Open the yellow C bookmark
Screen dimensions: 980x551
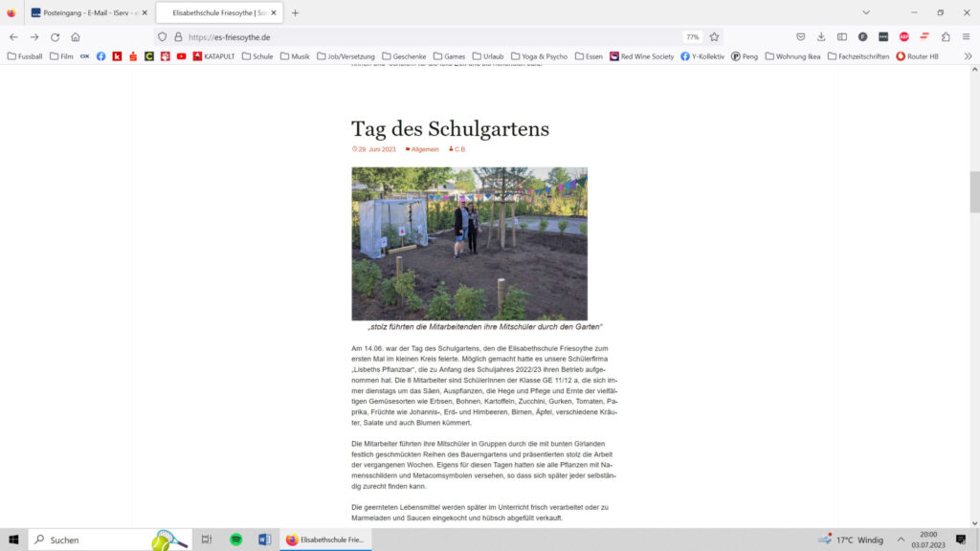click(x=148, y=56)
